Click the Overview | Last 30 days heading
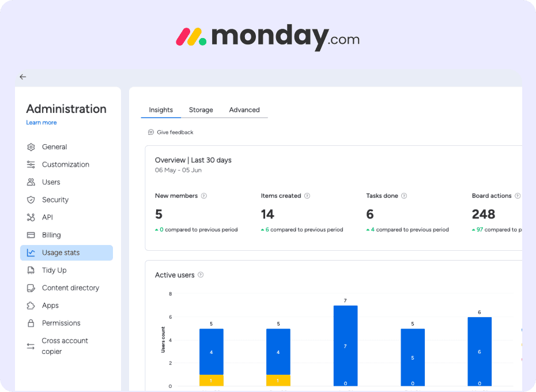Image resolution: width=536 pixels, height=392 pixels. 193,160
